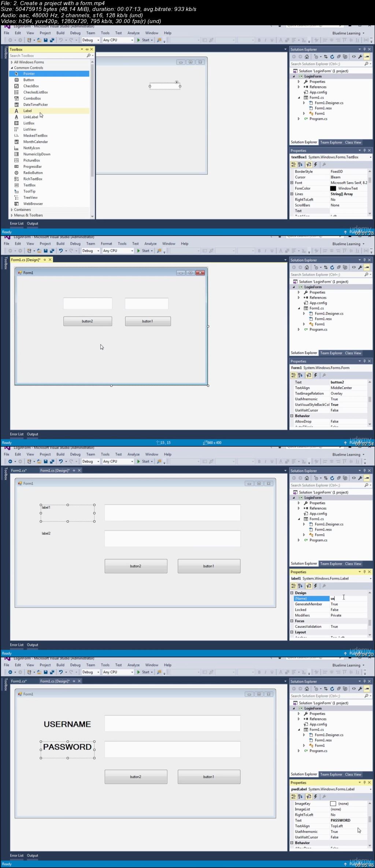
Task: Select the Label control in the Toolbox
Action: click(49, 111)
